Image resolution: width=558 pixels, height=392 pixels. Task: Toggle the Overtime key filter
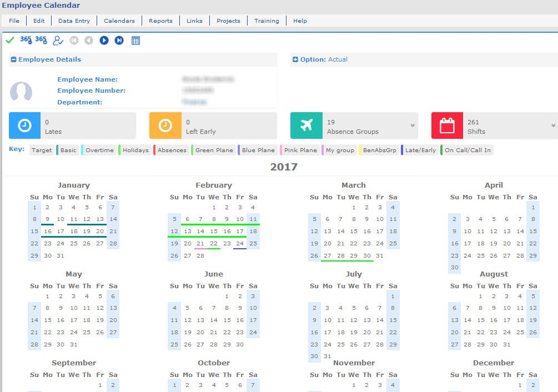[99, 149]
